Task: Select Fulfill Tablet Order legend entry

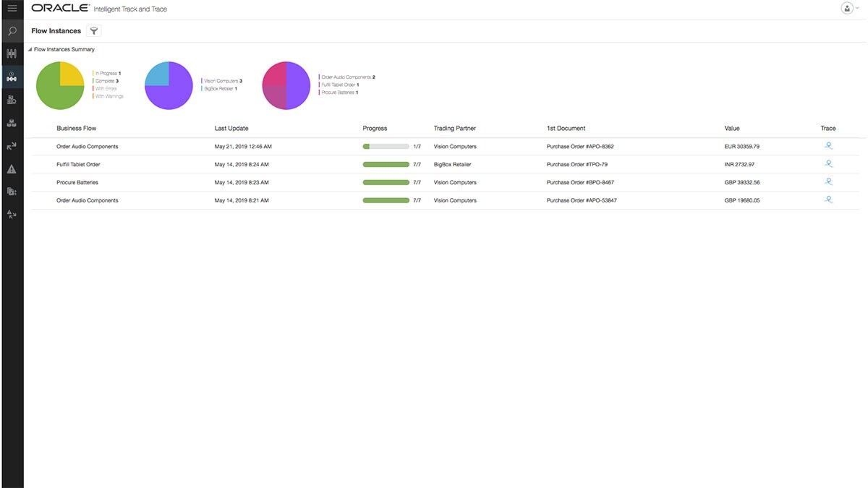Action: click(339, 85)
